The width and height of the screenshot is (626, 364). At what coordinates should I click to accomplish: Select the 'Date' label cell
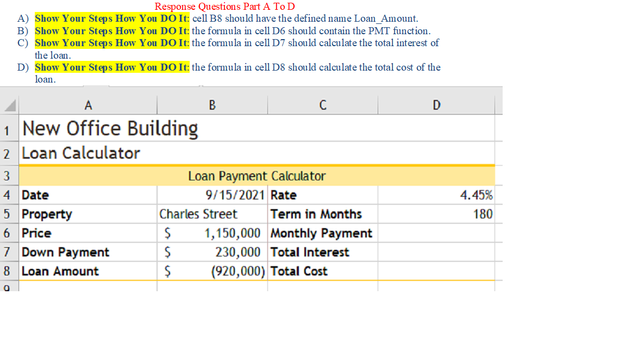click(x=88, y=195)
